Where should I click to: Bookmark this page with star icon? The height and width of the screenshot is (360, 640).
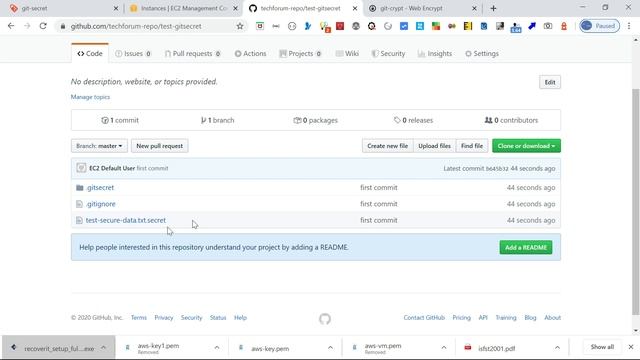point(240,26)
